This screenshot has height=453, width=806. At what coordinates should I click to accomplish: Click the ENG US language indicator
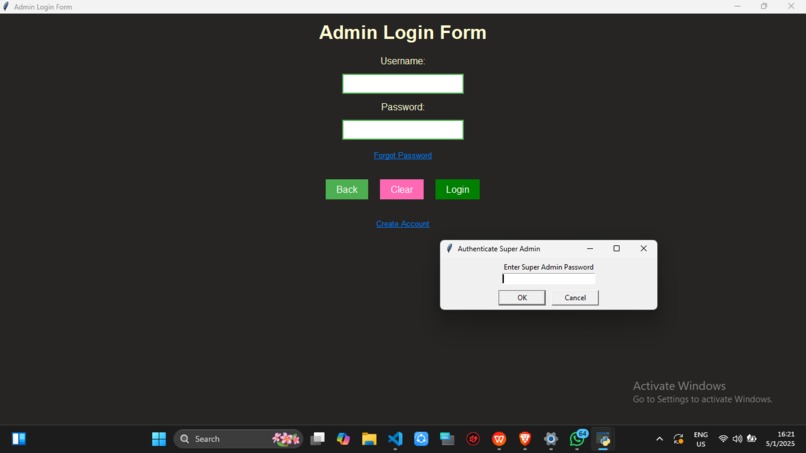[x=701, y=439]
